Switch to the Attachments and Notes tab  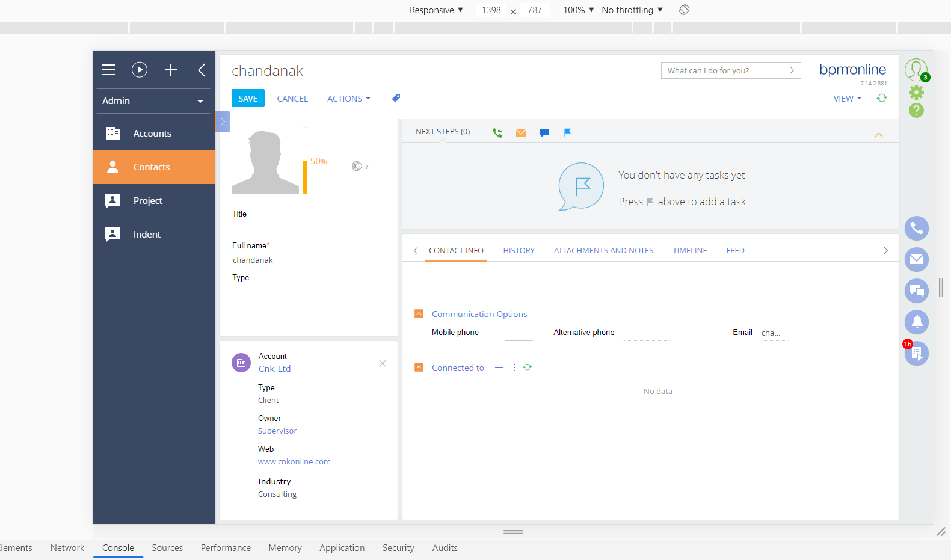[x=603, y=251]
